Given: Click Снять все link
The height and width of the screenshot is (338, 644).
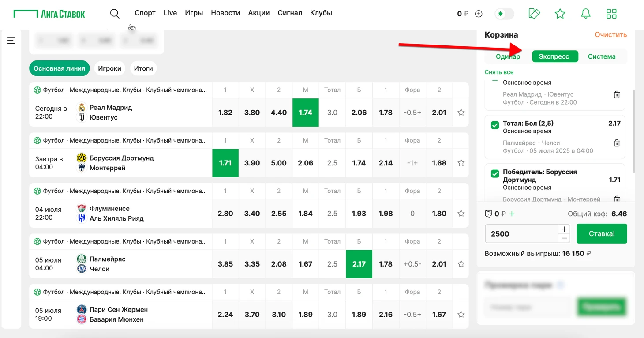Looking at the screenshot, I should [x=499, y=72].
